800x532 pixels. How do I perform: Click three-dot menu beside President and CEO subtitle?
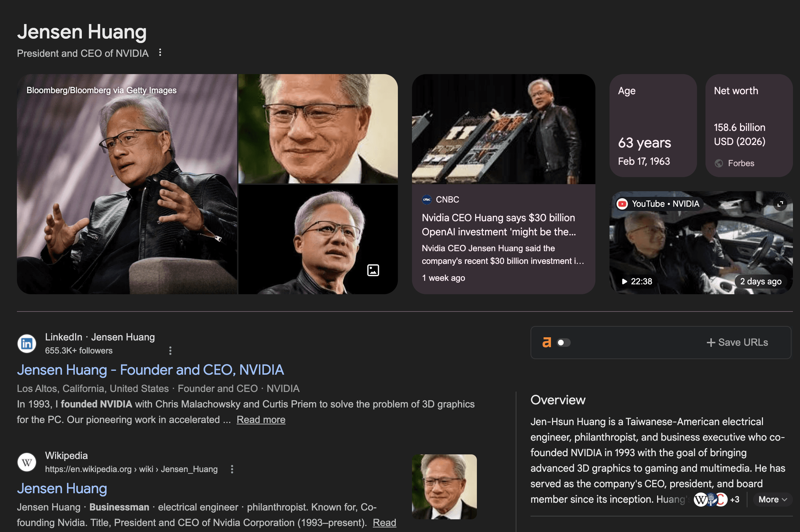[160, 53]
